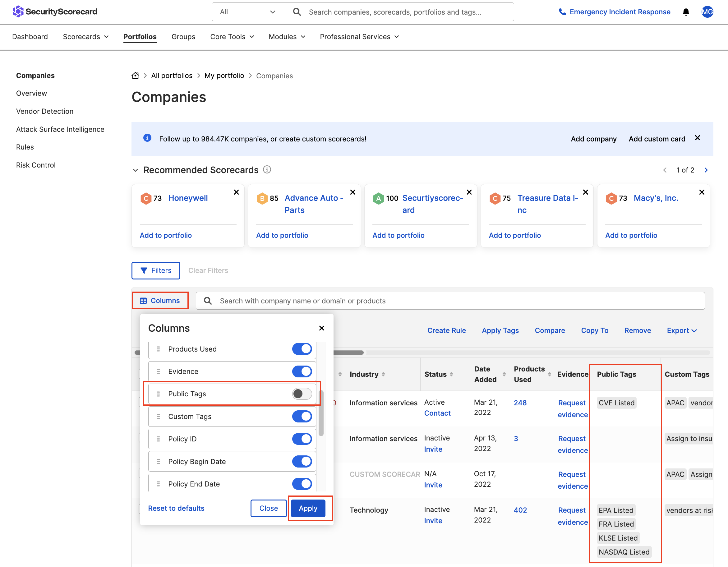Viewport: 728px width, 567px height.
Task: Toggle off Policy End Date column
Action: click(x=302, y=484)
